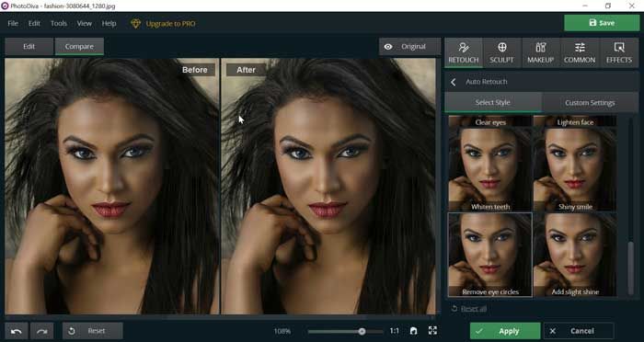
Task: Click the PhotoDiva app icon in title bar
Action: [x=5, y=6]
